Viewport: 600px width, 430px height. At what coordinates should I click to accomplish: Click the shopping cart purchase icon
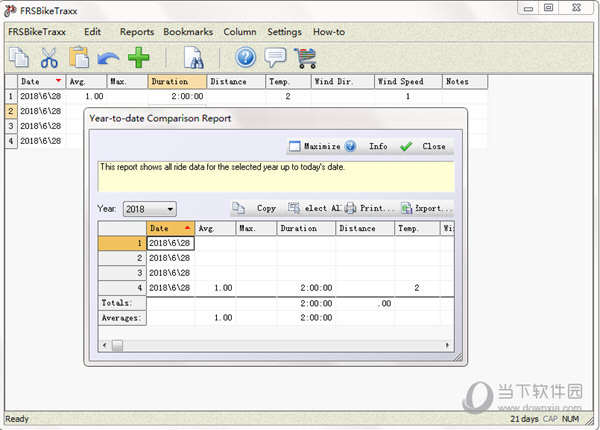[x=305, y=58]
